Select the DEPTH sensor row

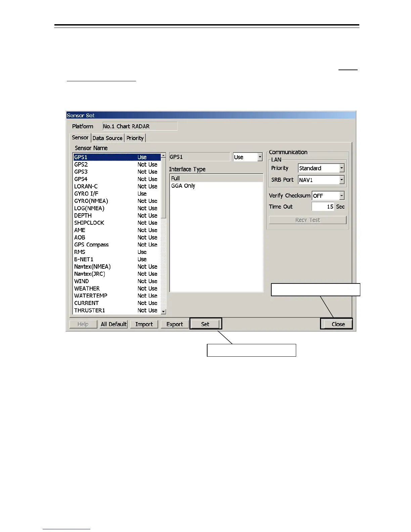tap(117, 216)
